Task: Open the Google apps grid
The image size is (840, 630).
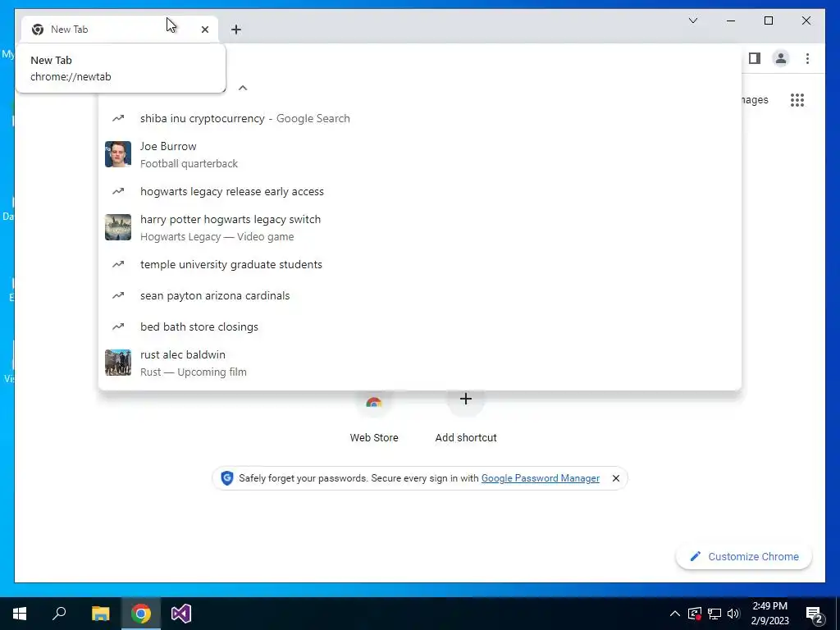Action: point(797,100)
